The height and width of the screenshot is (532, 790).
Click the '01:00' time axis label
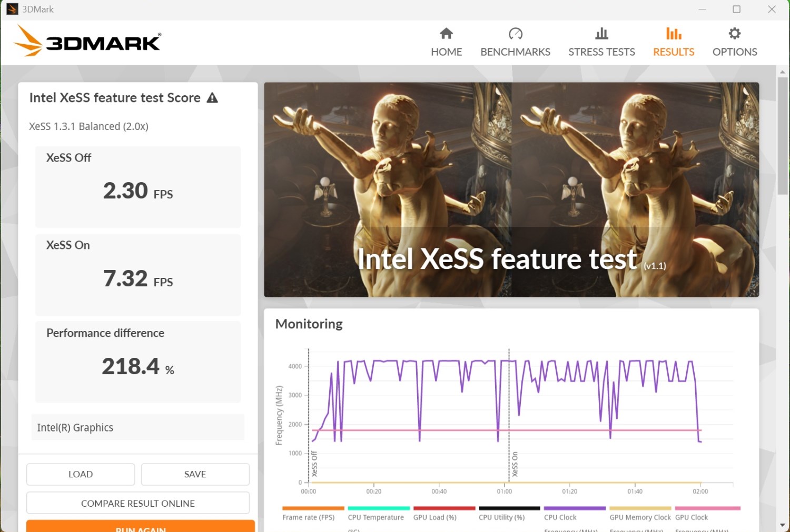point(504,491)
